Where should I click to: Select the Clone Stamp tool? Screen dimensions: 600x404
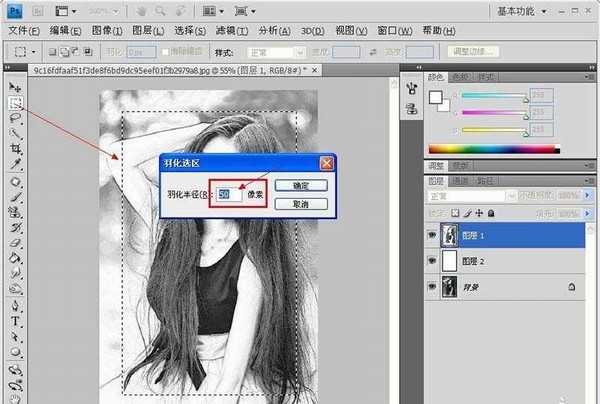tap(15, 212)
